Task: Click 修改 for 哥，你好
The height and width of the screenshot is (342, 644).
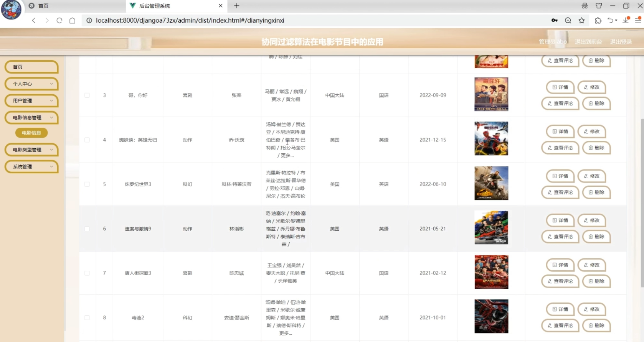Action: pos(592,87)
